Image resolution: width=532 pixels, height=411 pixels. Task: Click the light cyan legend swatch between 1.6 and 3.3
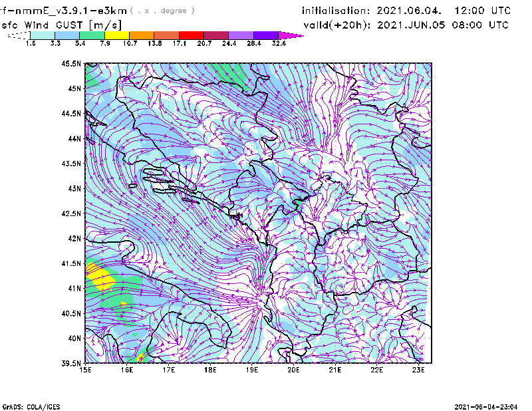(43, 35)
